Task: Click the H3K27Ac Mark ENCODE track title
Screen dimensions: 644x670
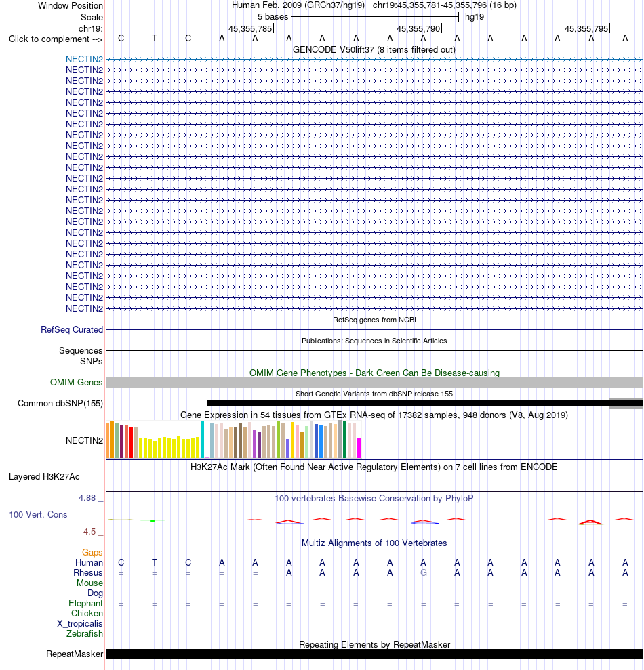Action: 374,467
